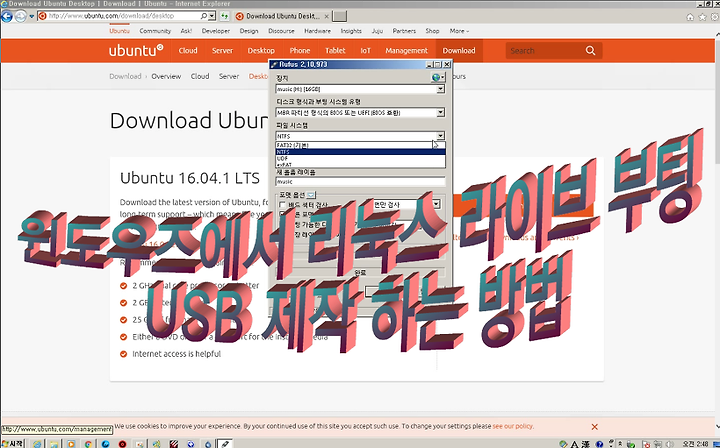Toggle the file system dropdown arrow

tap(440, 135)
